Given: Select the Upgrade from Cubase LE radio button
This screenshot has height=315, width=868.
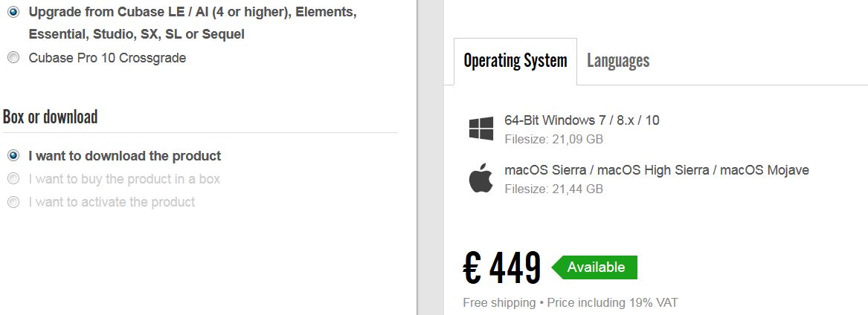Looking at the screenshot, I should point(14,12).
